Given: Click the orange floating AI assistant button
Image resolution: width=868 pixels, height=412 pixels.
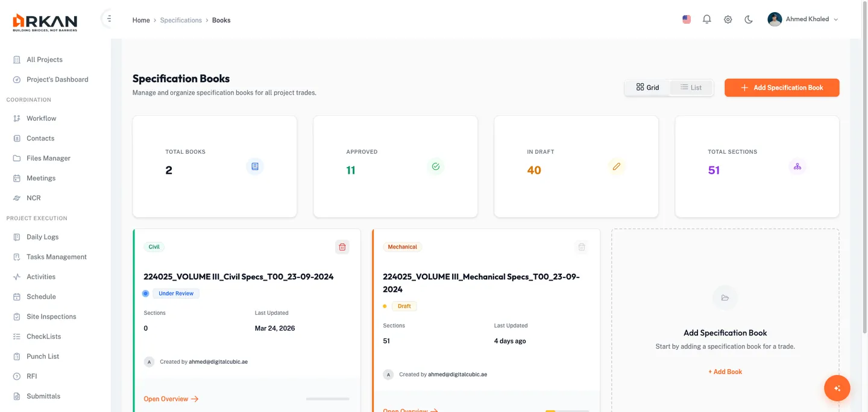Looking at the screenshot, I should tap(837, 388).
